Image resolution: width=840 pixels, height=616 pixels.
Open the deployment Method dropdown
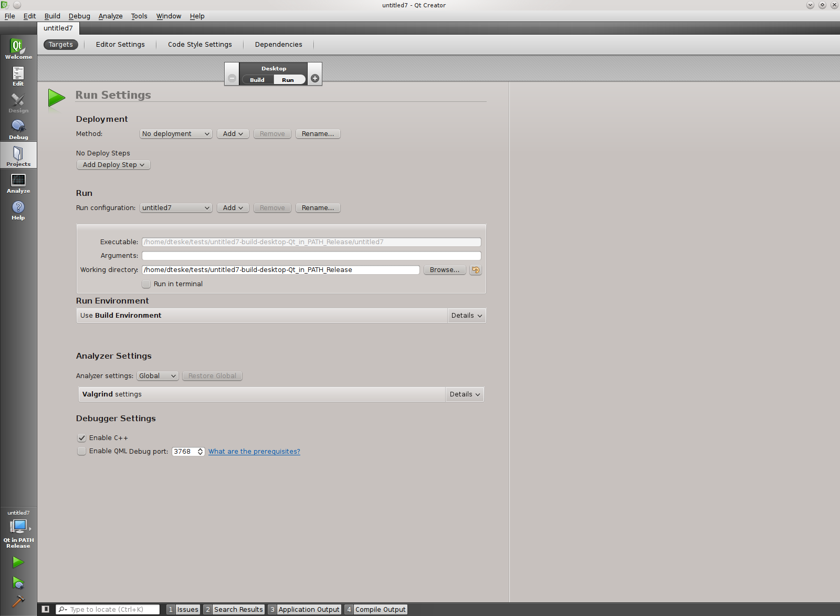click(176, 134)
